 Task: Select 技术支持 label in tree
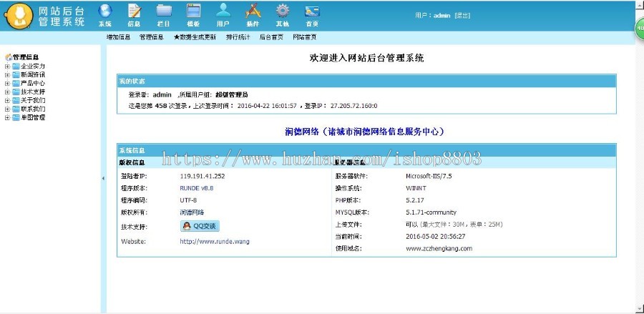coord(33,92)
